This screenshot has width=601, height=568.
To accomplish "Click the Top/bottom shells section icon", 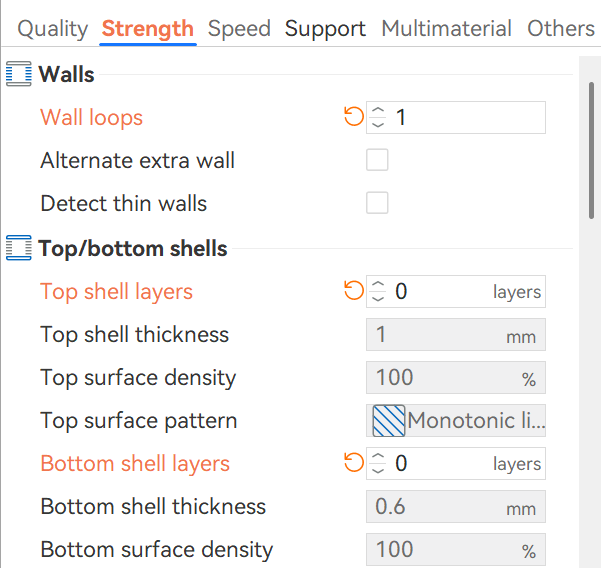I will [x=19, y=248].
